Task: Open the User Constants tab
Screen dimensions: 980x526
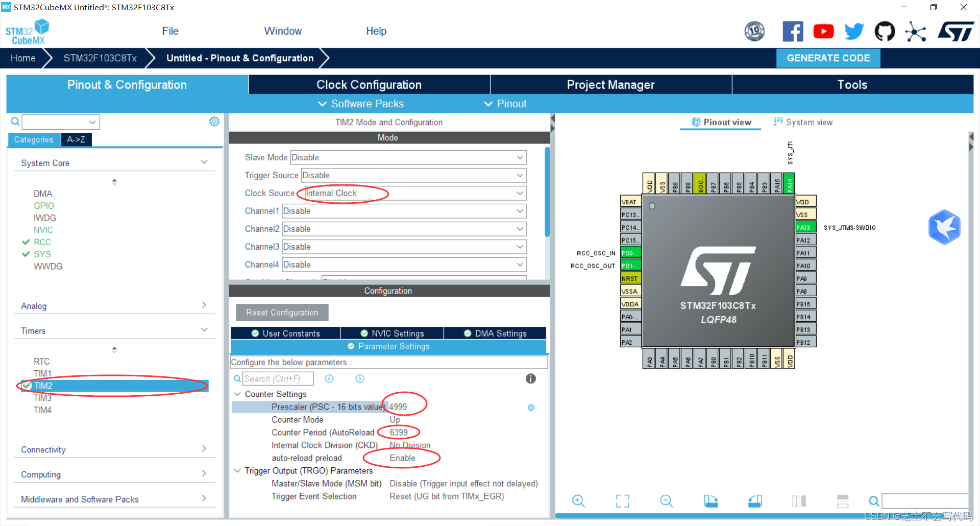Action: (x=285, y=333)
